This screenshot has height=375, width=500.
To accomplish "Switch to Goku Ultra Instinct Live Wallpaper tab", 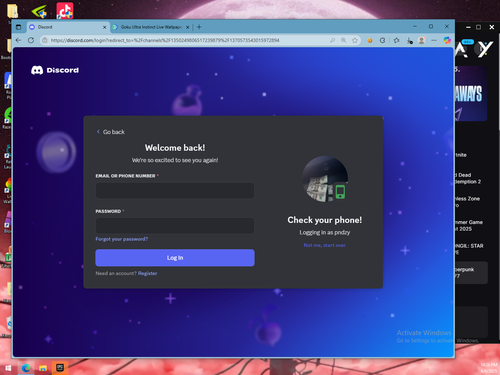I will [151, 27].
